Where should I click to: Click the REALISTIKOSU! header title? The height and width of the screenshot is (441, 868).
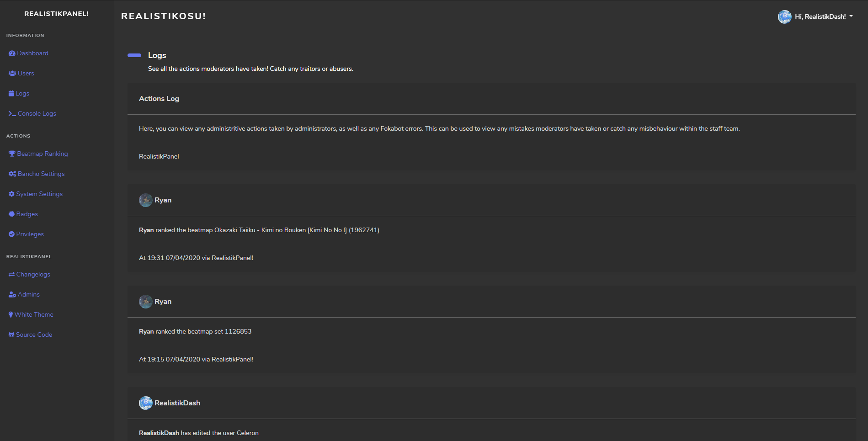(164, 16)
